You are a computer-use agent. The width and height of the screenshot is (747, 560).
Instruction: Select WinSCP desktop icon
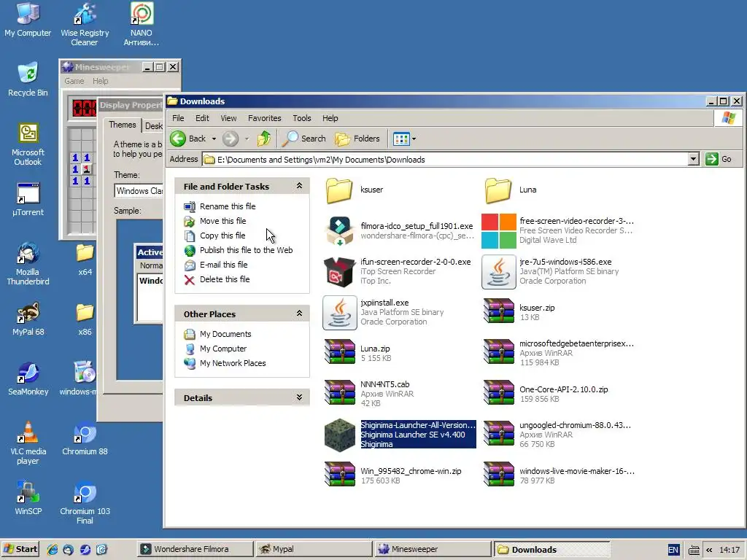[x=28, y=498]
